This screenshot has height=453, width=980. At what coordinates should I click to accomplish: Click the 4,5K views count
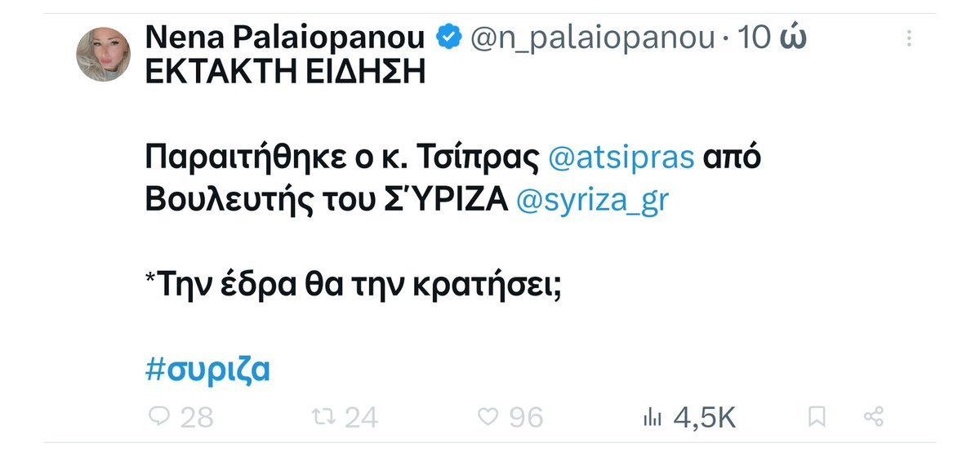705,418
